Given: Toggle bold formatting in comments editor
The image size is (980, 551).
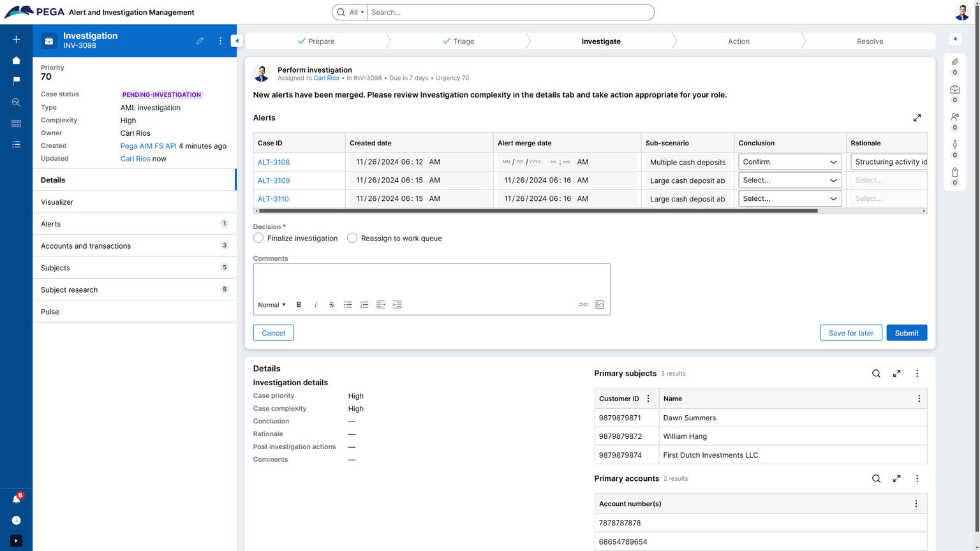Looking at the screenshot, I should 299,304.
